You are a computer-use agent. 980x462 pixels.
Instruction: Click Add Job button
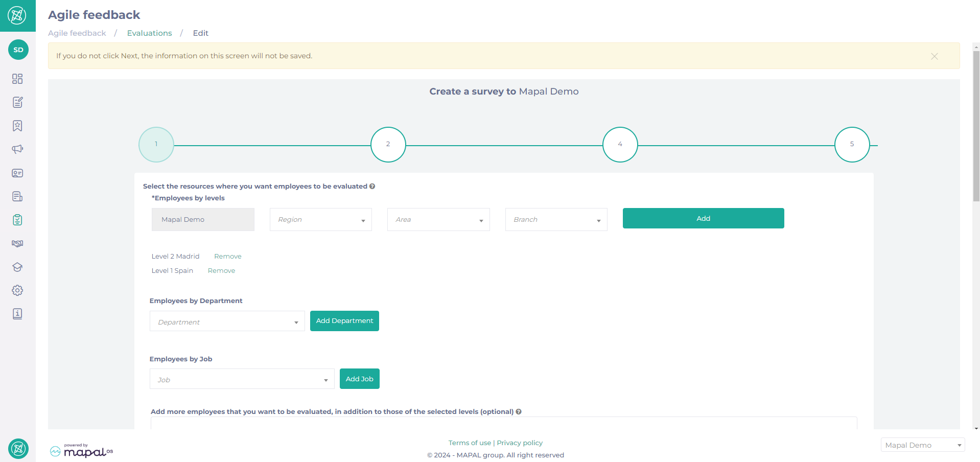(x=360, y=379)
